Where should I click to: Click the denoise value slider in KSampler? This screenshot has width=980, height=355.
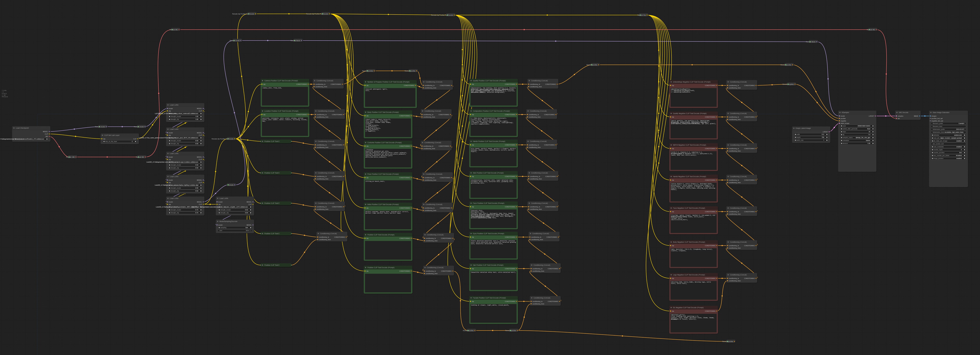tap(857, 143)
